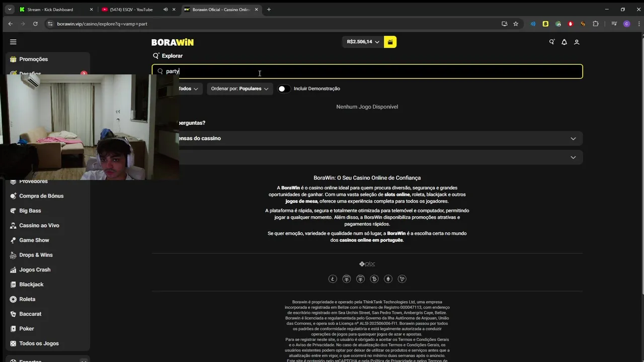644x362 pixels.
Task: Click the Bitcoin payment icon
Action: click(x=374, y=279)
